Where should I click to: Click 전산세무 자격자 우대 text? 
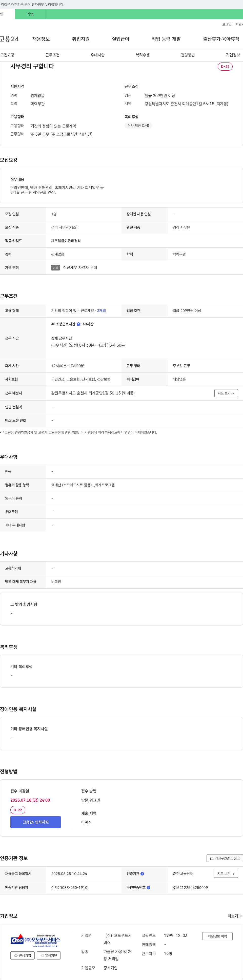tap(80, 268)
